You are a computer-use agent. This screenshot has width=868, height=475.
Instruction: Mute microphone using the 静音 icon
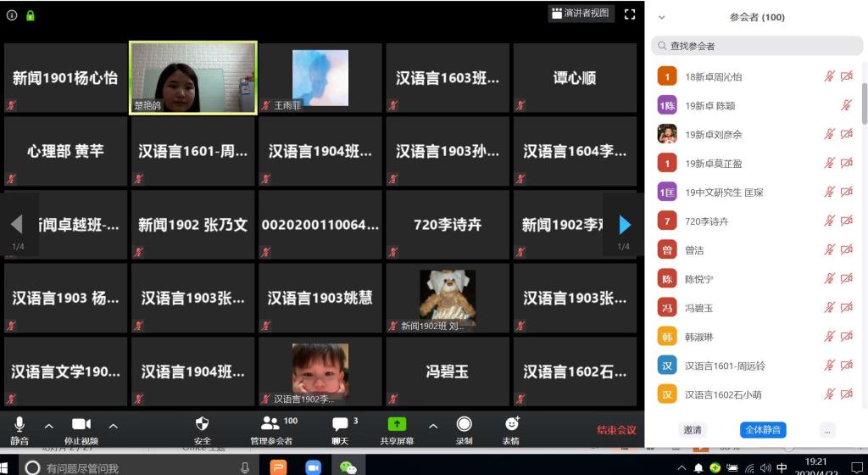(19, 424)
